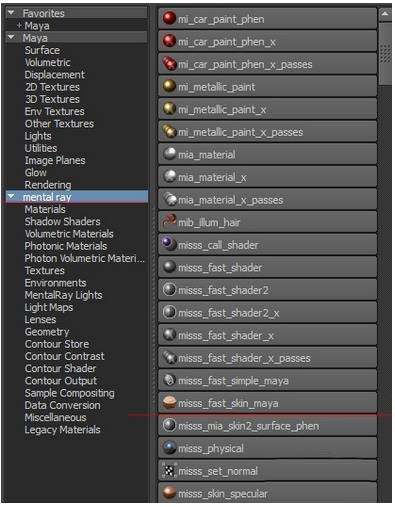Collapse the mental ray category
The image size is (395, 507).
coord(11,196)
